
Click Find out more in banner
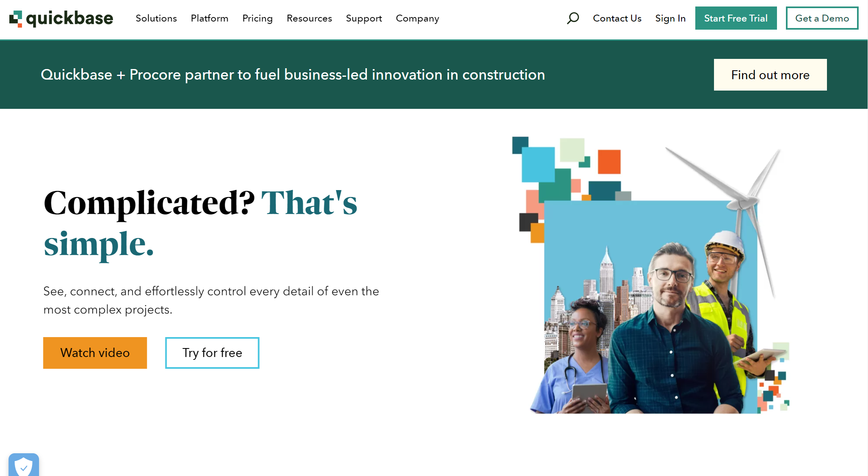(770, 75)
